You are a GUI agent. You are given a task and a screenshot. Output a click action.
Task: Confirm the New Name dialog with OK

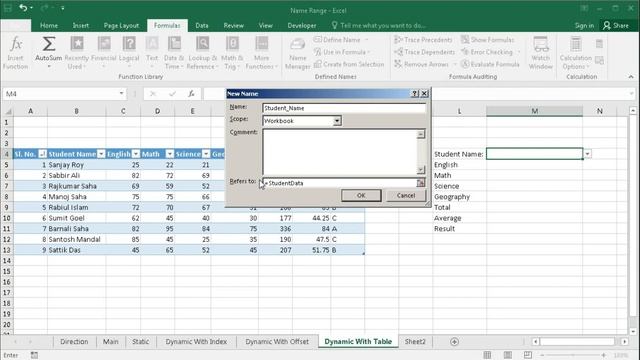tap(361, 196)
